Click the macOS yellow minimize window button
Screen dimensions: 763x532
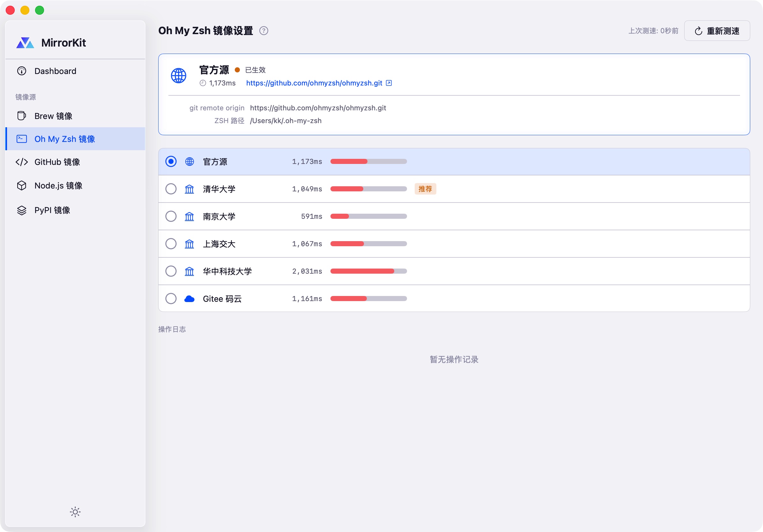coord(25,10)
